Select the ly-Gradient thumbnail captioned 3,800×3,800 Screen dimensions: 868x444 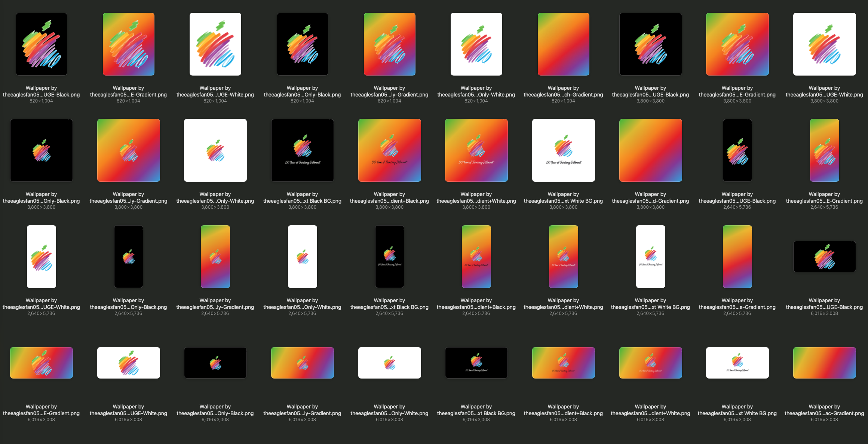click(129, 150)
